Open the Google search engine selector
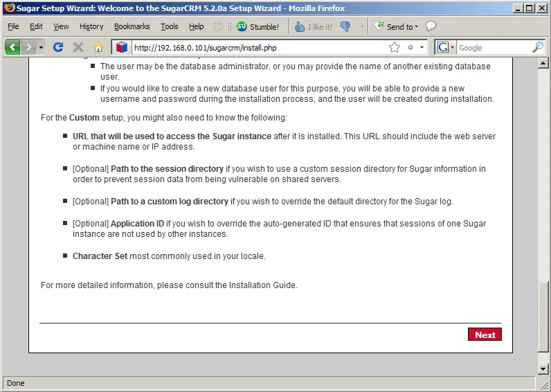This screenshot has width=551, height=392. (x=445, y=47)
